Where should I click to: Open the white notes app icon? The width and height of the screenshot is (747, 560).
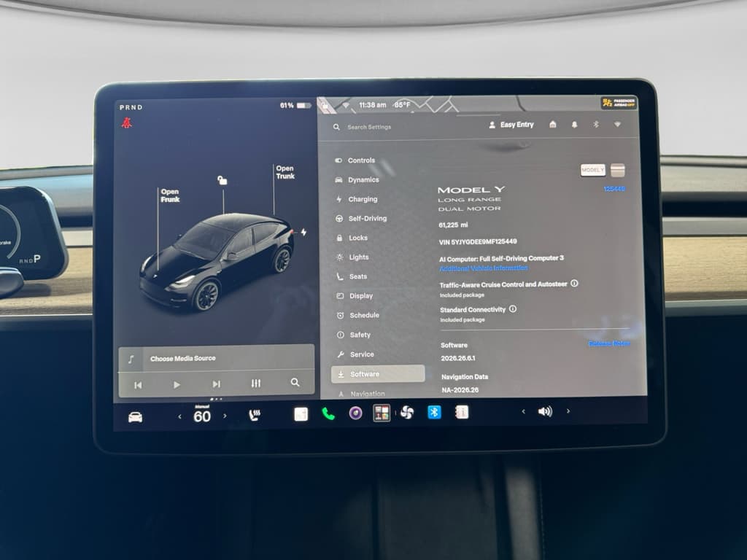(301, 414)
